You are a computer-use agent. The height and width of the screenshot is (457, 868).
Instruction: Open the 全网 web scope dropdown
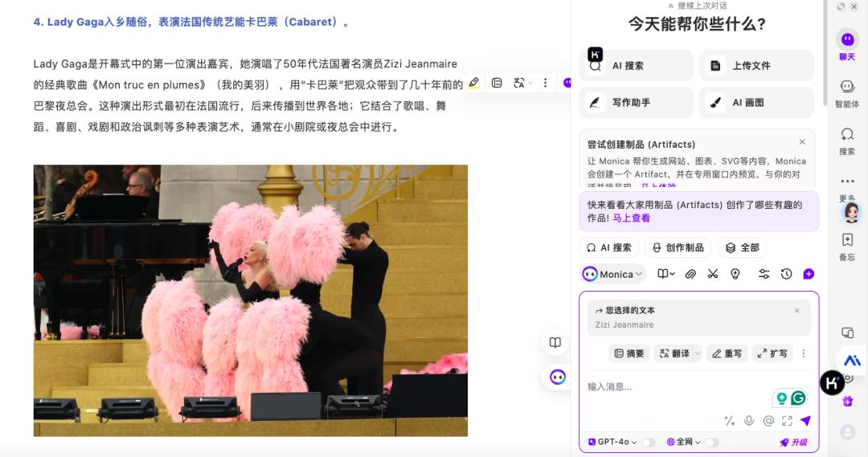(684, 442)
